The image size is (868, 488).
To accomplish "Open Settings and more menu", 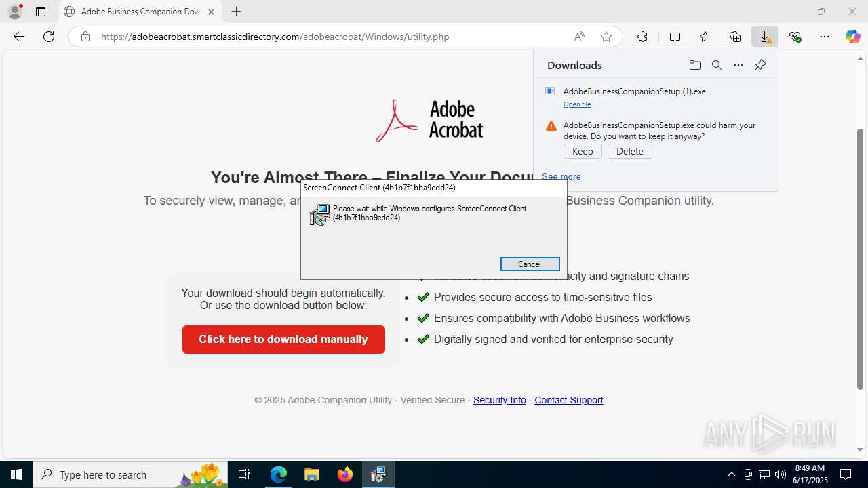I will tap(825, 37).
